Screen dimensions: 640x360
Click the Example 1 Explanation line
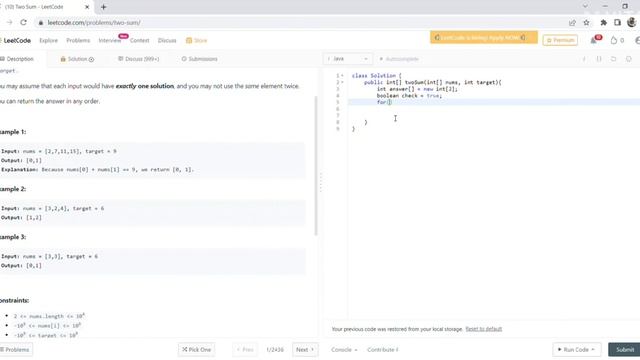pyautogui.click(x=98, y=169)
